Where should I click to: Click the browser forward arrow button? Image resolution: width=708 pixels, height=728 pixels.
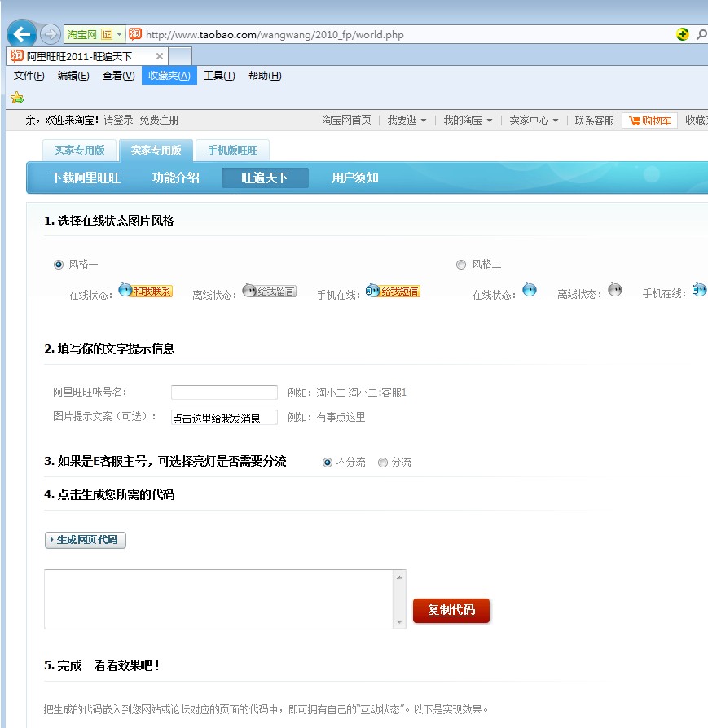tap(51, 34)
